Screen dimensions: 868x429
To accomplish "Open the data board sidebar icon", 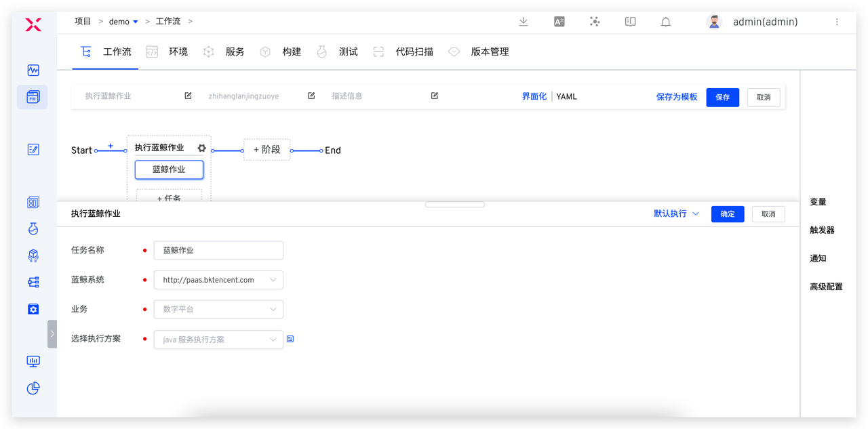I will [x=33, y=202].
